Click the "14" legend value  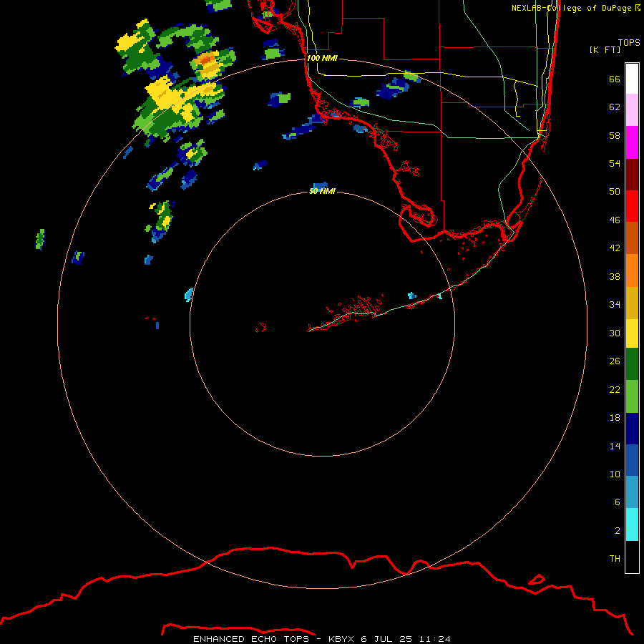[615, 446]
